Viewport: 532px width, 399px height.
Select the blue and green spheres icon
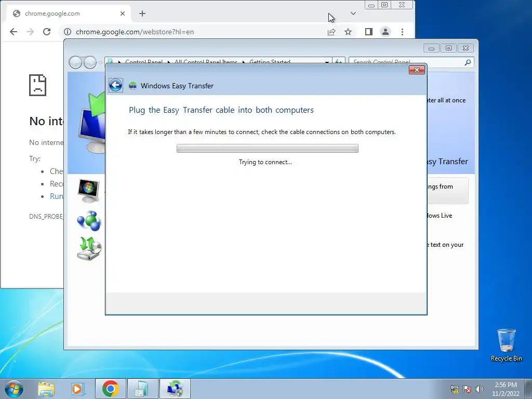[x=89, y=221]
